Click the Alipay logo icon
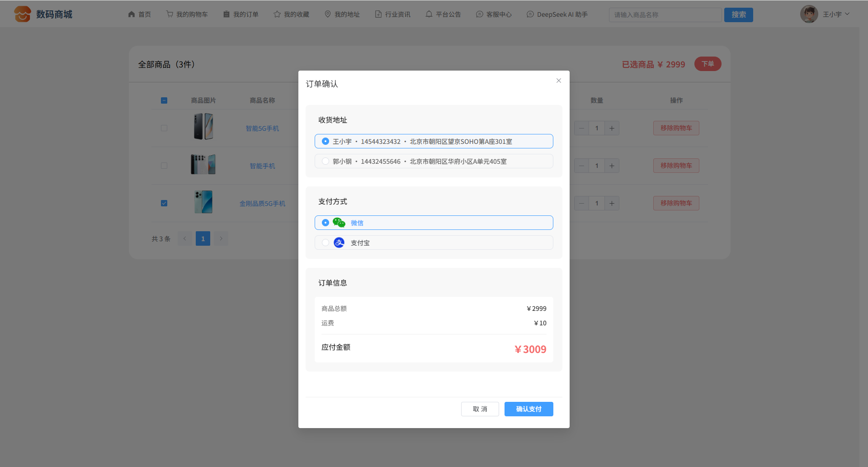The image size is (868, 467). (x=339, y=243)
